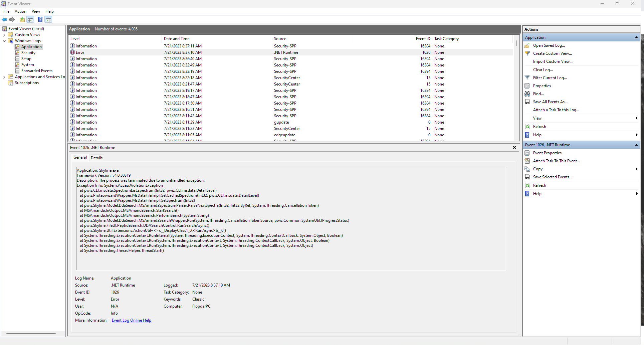The image size is (644, 345).
Task: Toggle the Show/Hide Console Tree toolbar button
Action: click(x=30, y=19)
